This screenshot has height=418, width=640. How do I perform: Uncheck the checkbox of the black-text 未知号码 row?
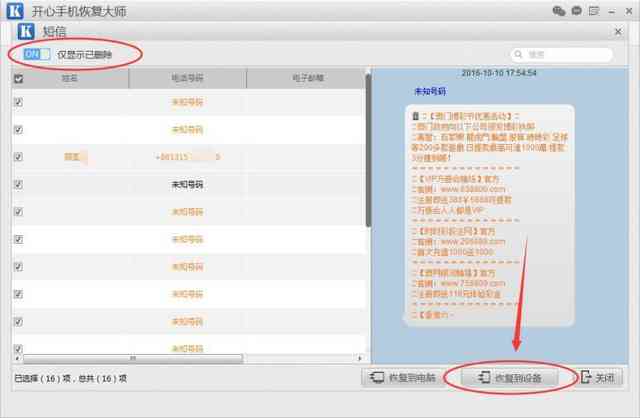tap(18, 185)
